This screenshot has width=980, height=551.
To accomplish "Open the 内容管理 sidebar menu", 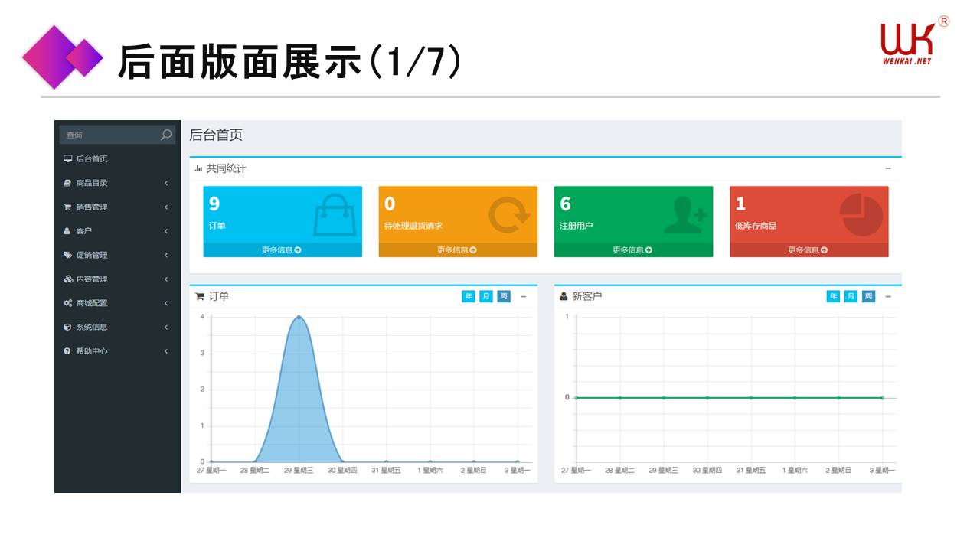I will 118,279.
